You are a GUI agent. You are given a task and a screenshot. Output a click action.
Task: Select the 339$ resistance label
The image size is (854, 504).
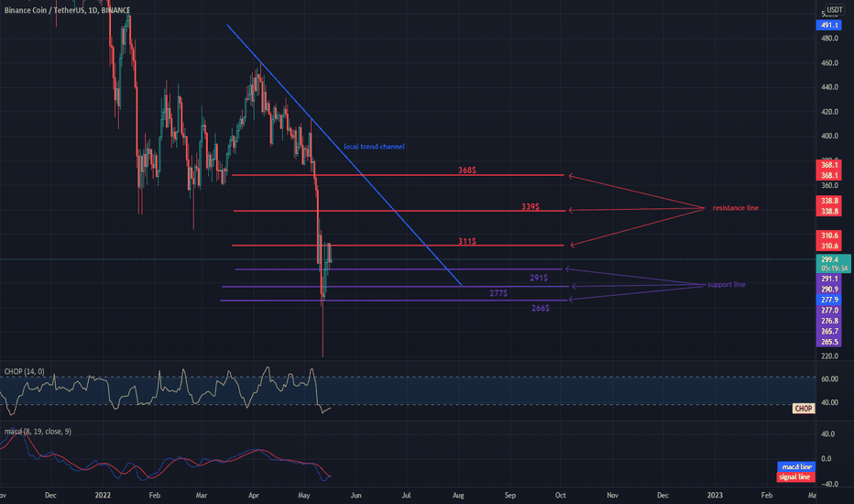[x=531, y=207]
